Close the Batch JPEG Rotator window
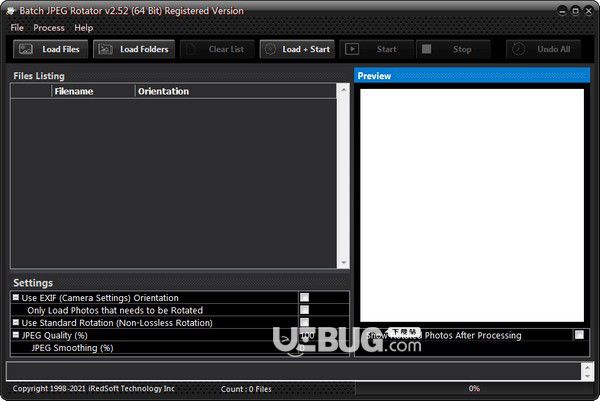The image size is (600, 401). pos(589,11)
